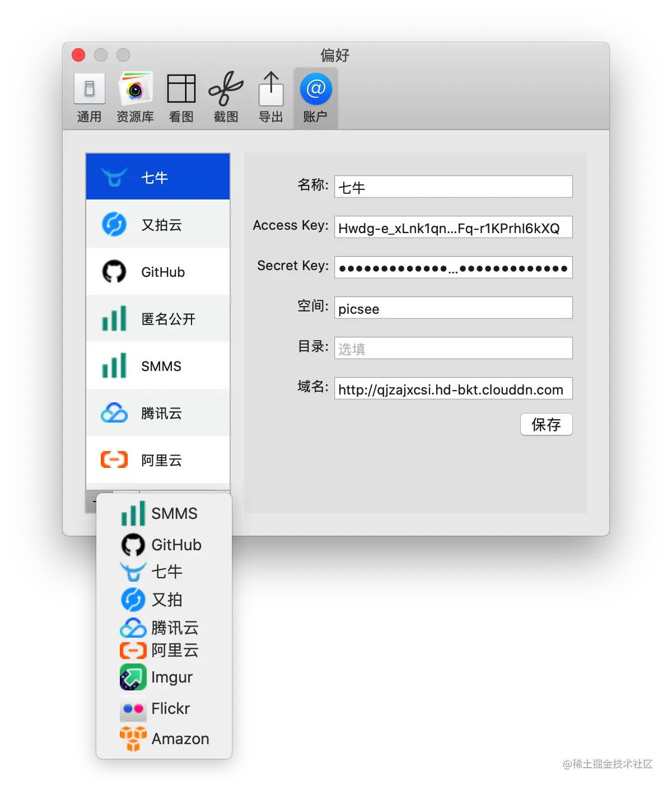Click the green bars icon beside sidebar SMMS
672x789 pixels.
click(114, 365)
